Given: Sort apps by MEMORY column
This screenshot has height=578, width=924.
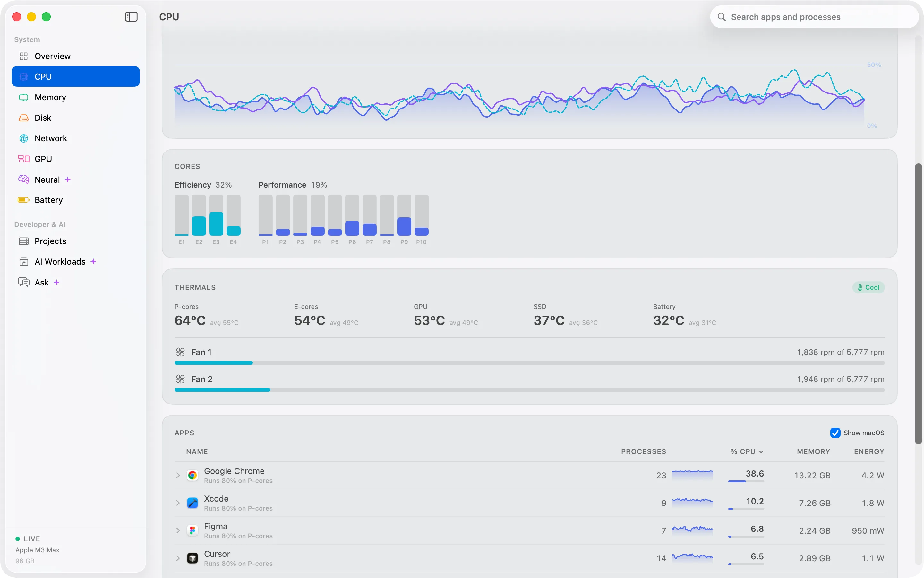Looking at the screenshot, I should coord(813,451).
